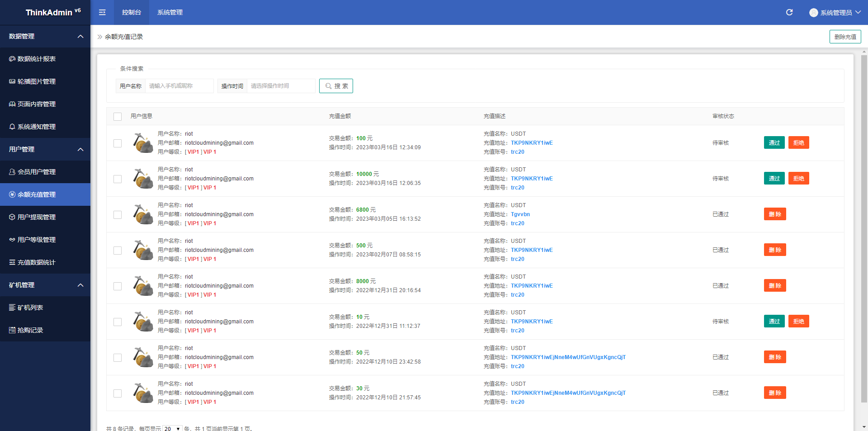Screen dimensions: 868x431
Task: Switch to the 系统管理 top tab
Action: click(x=170, y=12)
